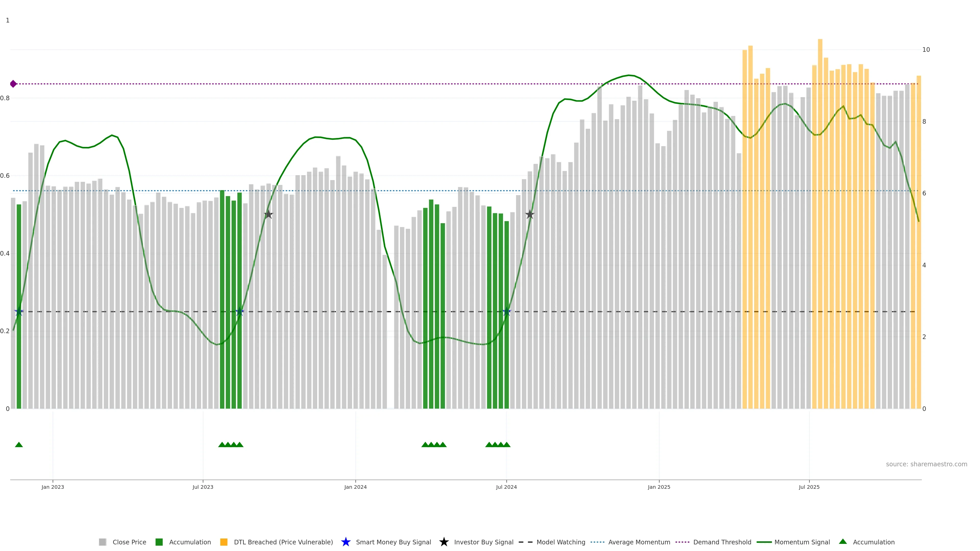Click the Jan 2024 axis label
Viewport: 980px width, 551px height.
click(x=355, y=487)
